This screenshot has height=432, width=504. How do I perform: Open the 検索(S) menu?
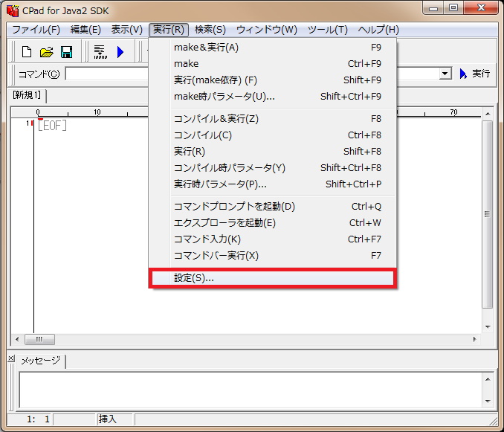click(x=210, y=30)
